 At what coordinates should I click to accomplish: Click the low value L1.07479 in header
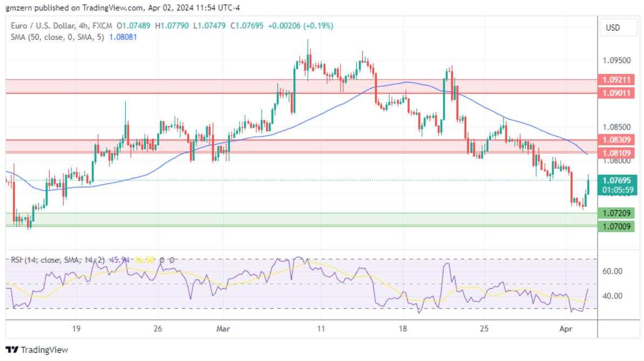(209, 26)
